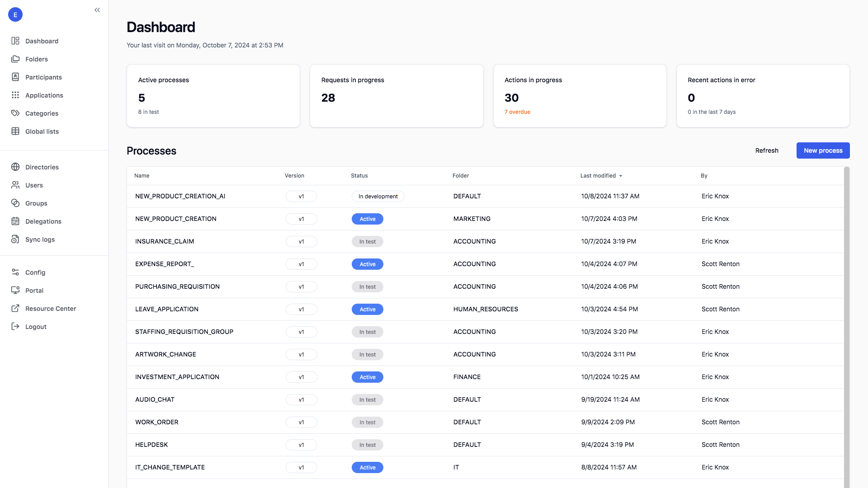Click HUMAN_RESOURCES folder cell
868x488 pixels.
click(x=486, y=309)
